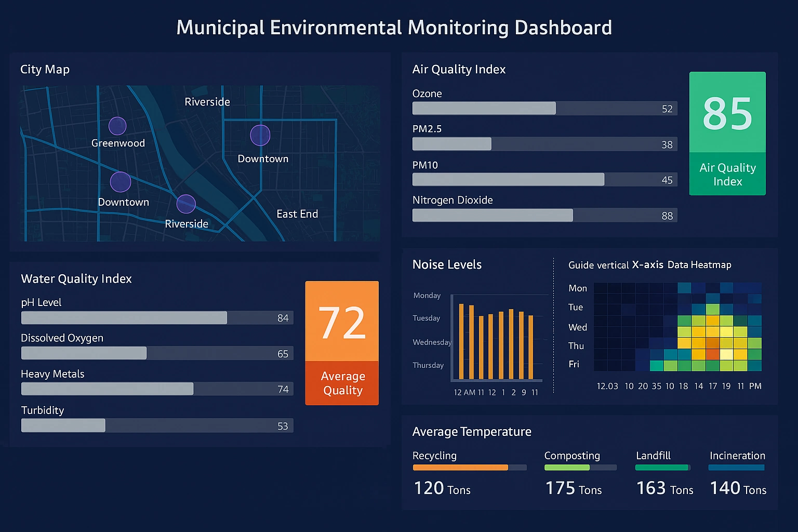Open the Average Temperature section header
The width and height of the screenshot is (798, 532).
coord(471,431)
